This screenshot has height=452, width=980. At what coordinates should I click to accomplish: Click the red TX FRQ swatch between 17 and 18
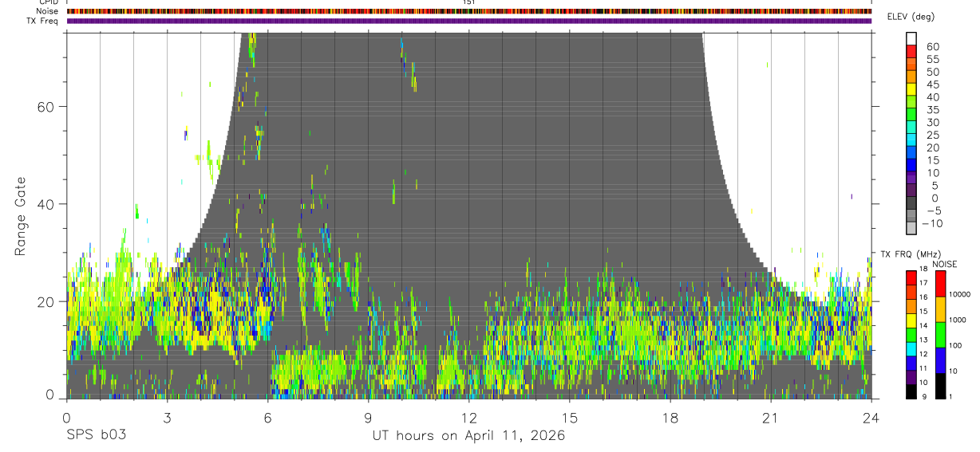point(911,277)
